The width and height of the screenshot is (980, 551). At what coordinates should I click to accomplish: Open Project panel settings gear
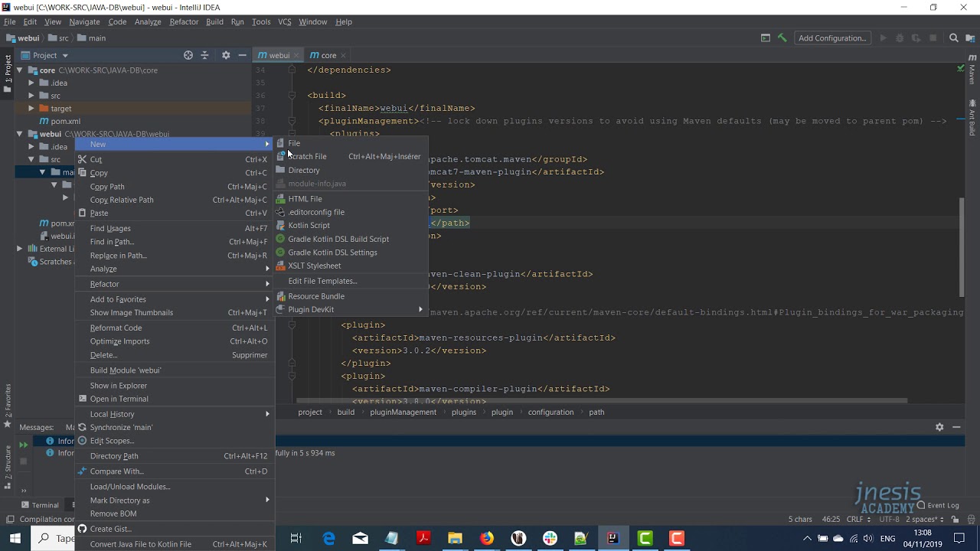pos(226,55)
